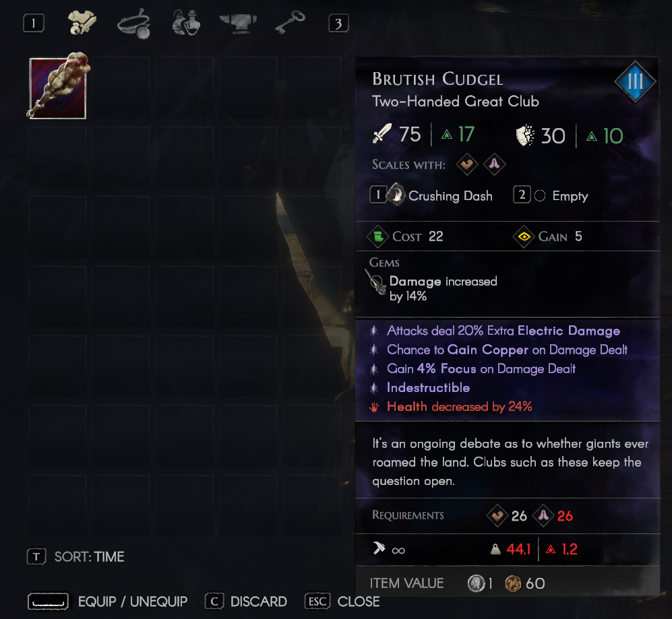Click the previous tab key 1 icon
The width and height of the screenshot is (672, 619).
[34, 23]
